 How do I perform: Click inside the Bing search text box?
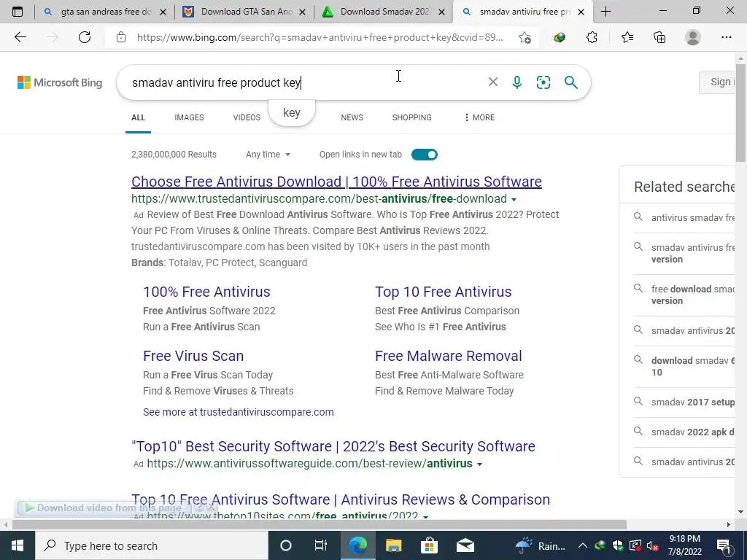[x=305, y=82]
